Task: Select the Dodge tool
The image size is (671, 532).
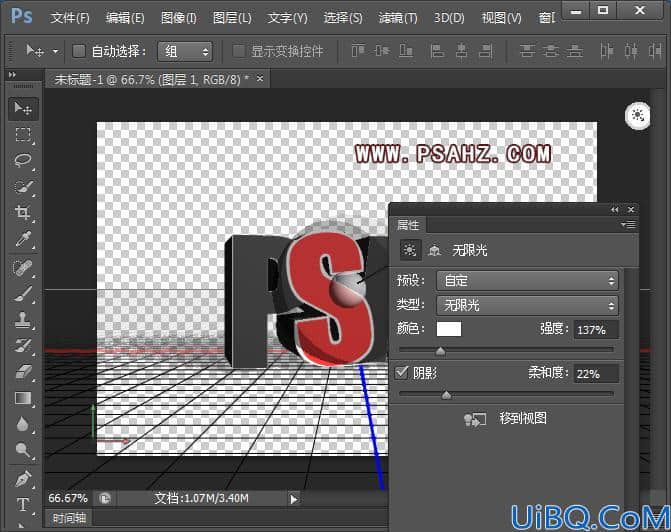Action: pos(23,450)
